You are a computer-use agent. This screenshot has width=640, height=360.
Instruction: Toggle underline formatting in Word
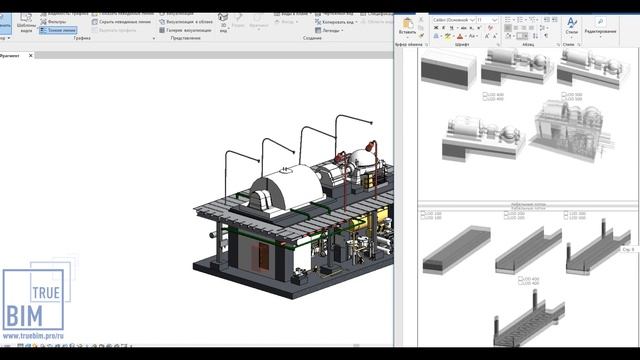click(x=451, y=28)
